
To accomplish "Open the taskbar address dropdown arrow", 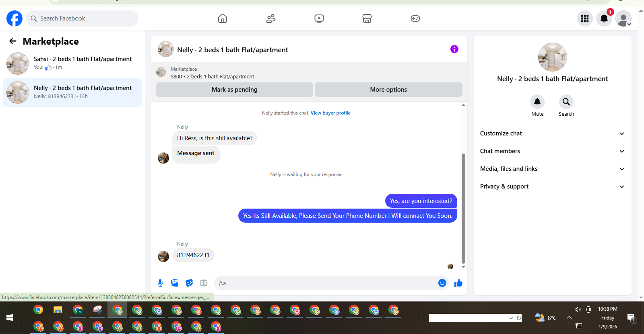I will pyautogui.click(x=511, y=318).
